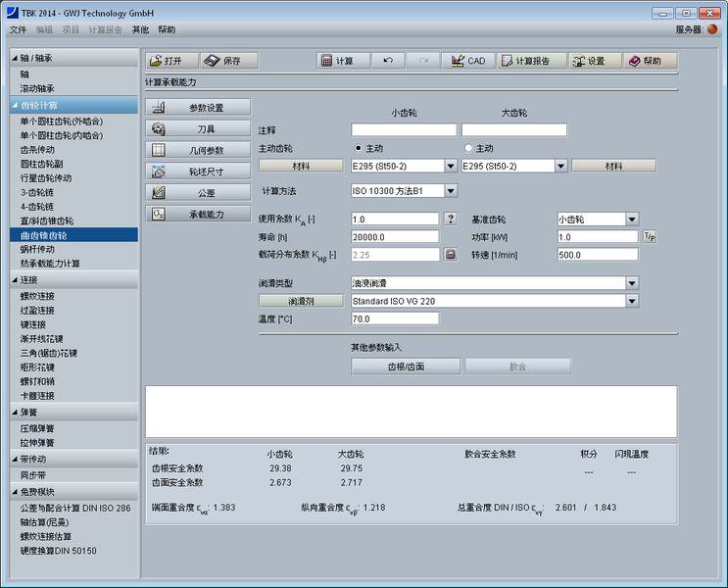Select 主动 radio for 大齿轮
Screen dimensions: 728x588
467,148
